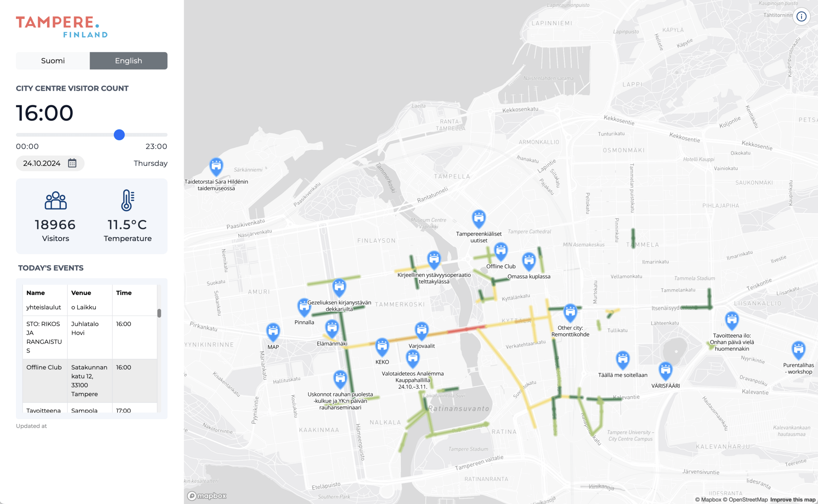Image resolution: width=818 pixels, height=504 pixels.
Task: Open the Tampereenkiäliset uutiset marker
Action: click(x=479, y=220)
